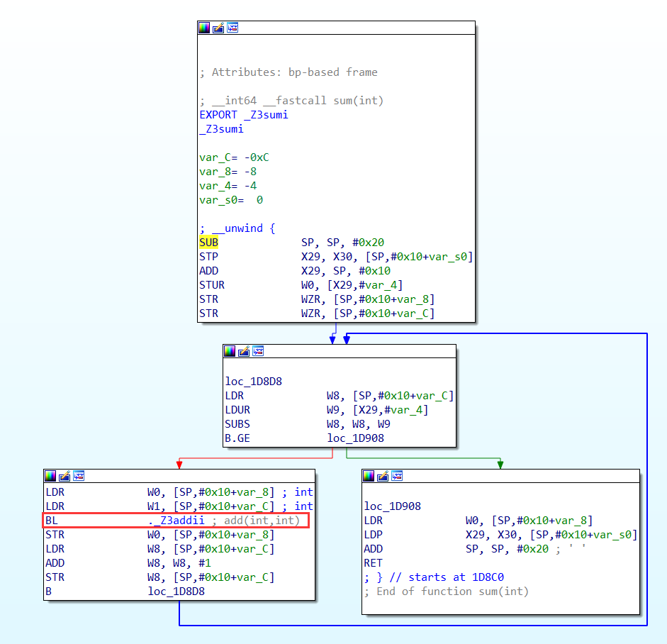Screen dimensions: 667x644
Task: Click the group icon on the BL add block
Action: click(79, 475)
